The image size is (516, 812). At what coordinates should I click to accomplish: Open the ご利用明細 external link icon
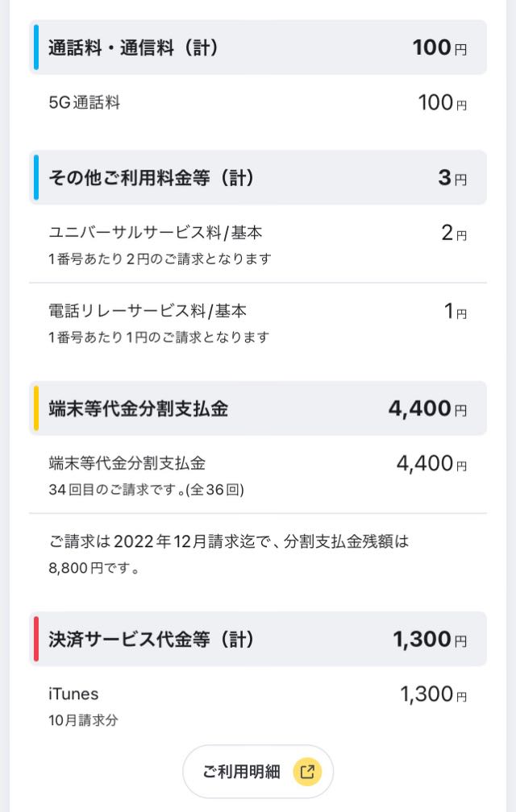307,772
